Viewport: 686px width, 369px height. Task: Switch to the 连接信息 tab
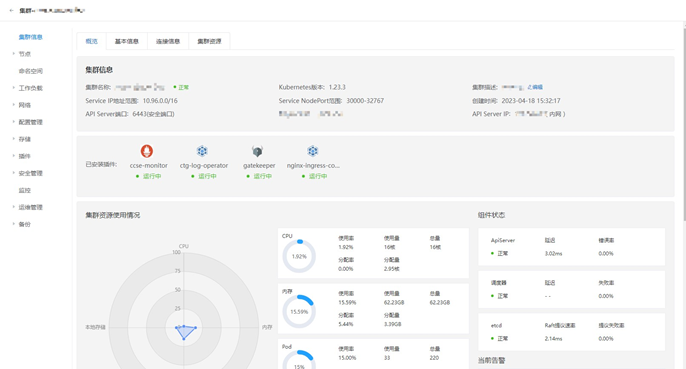click(x=168, y=41)
